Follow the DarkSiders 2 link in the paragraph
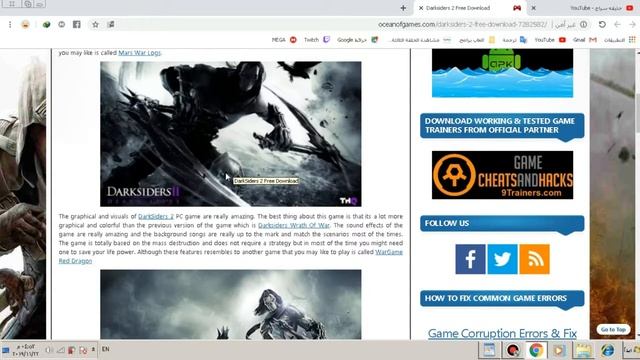 (156, 216)
